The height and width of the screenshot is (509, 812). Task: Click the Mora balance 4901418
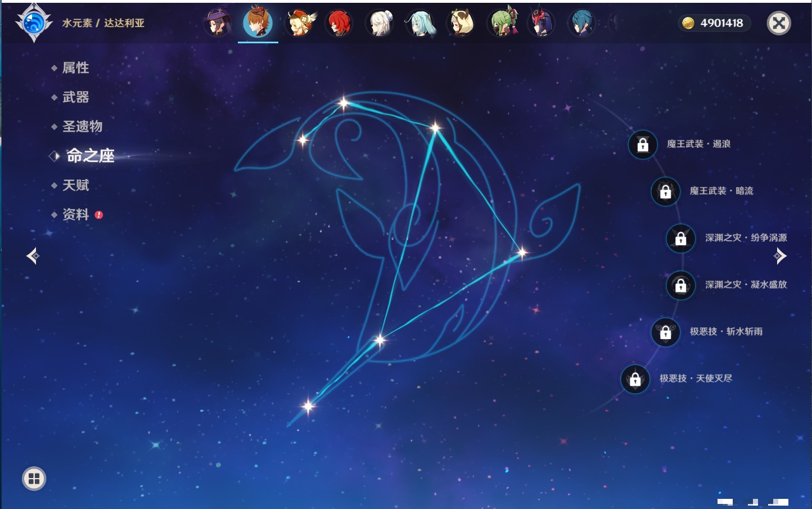click(721, 23)
